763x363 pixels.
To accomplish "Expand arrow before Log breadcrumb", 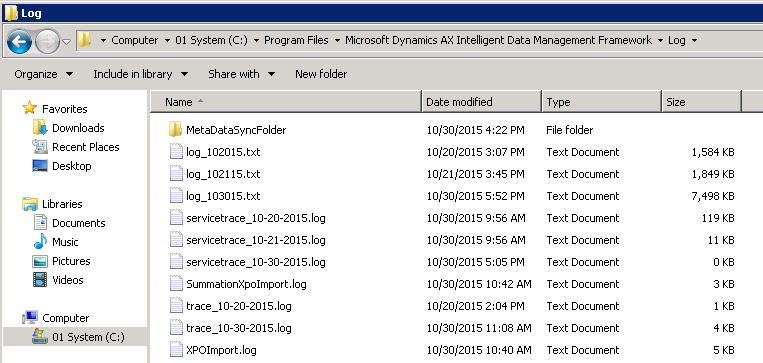I will pos(660,40).
